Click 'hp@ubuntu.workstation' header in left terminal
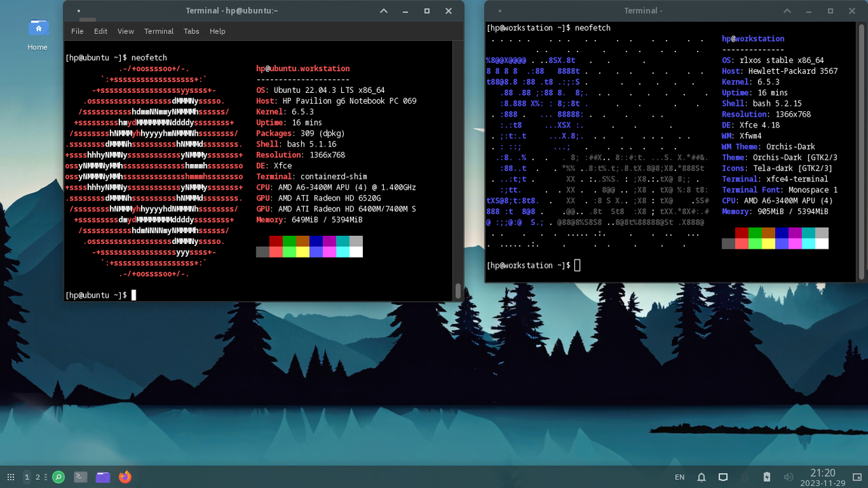 coord(303,68)
